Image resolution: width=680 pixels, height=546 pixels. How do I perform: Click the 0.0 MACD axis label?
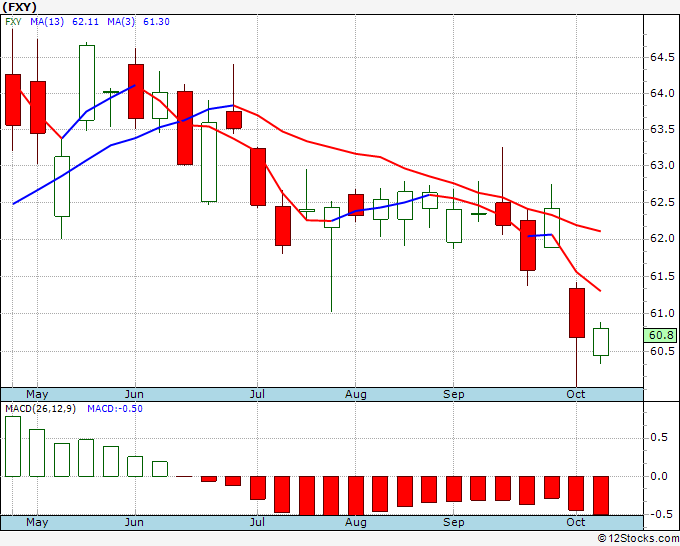659,477
